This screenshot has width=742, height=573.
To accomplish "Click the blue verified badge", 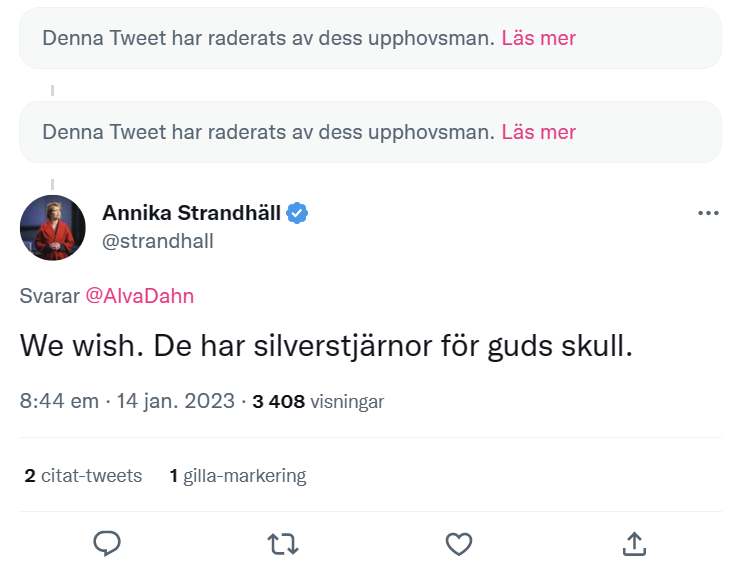I will point(297,213).
